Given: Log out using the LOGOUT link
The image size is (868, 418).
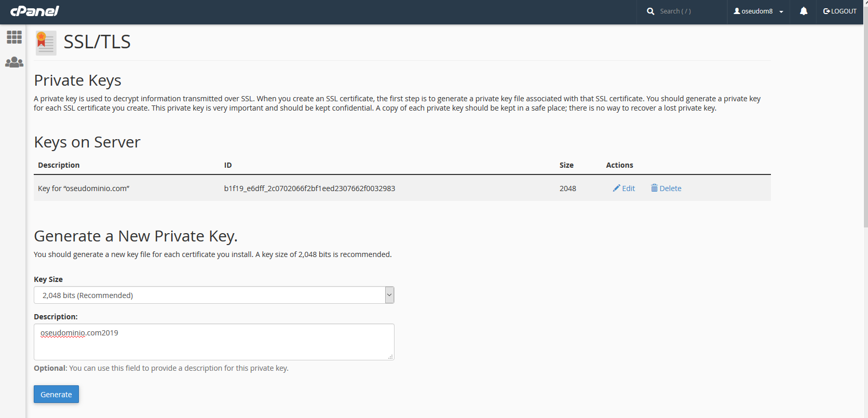Looking at the screenshot, I should (x=839, y=11).
